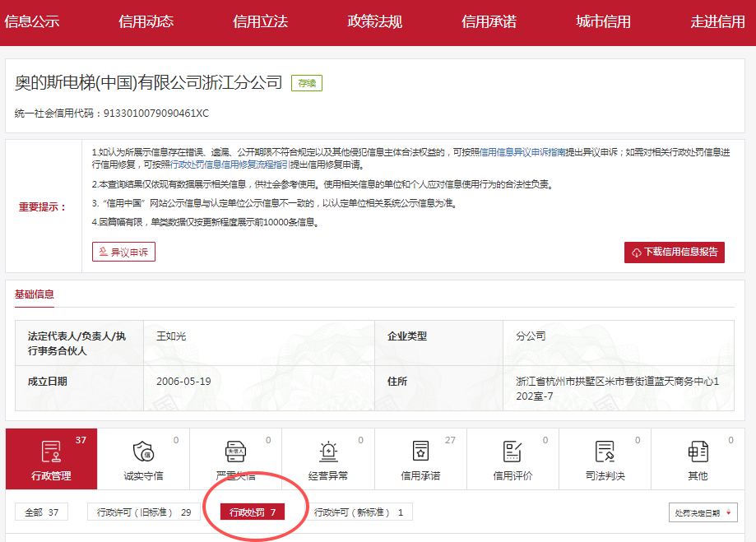Screen dimensions: 756x542
Task: Switch to the 基础信息 section tab
Action: (x=35, y=294)
